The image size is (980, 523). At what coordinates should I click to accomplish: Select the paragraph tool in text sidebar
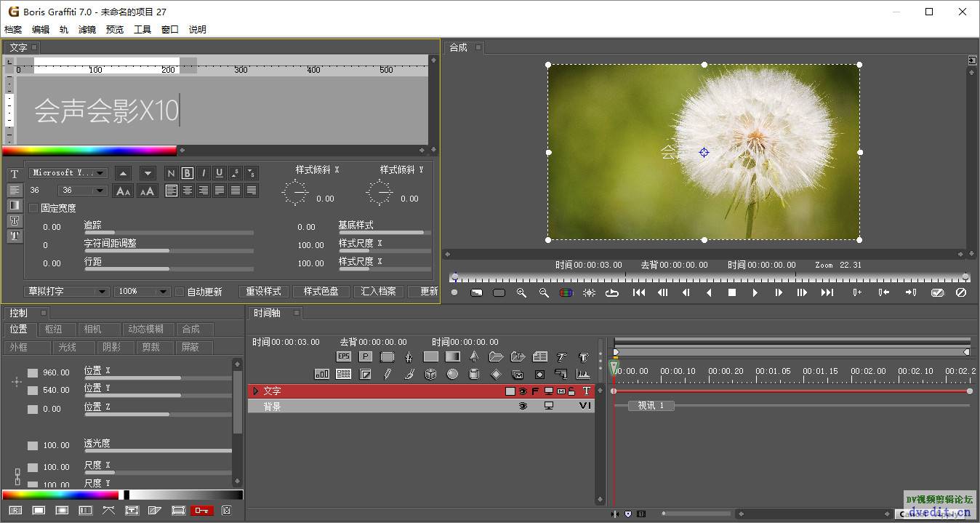[x=14, y=190]
